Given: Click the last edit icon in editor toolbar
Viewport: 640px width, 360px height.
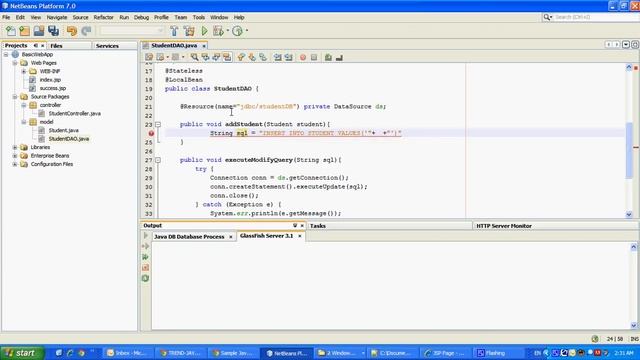Looking at the screenshot, I should 149,58.
